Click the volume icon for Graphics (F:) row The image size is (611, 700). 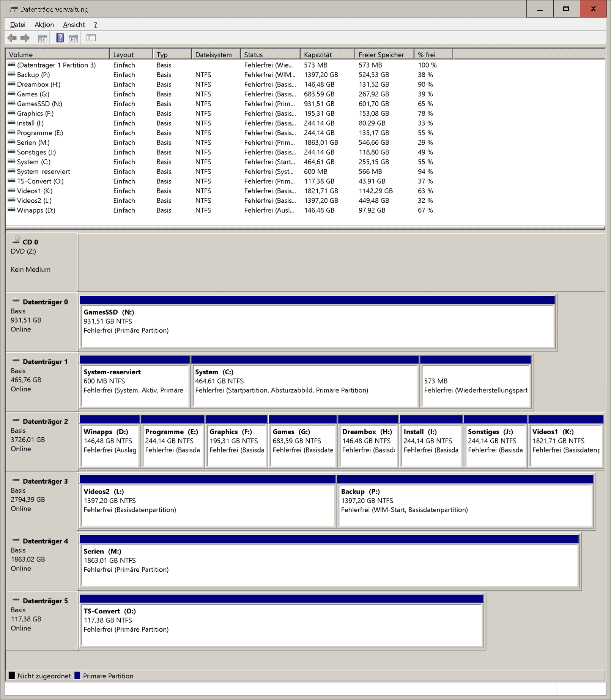coord(12,113)
